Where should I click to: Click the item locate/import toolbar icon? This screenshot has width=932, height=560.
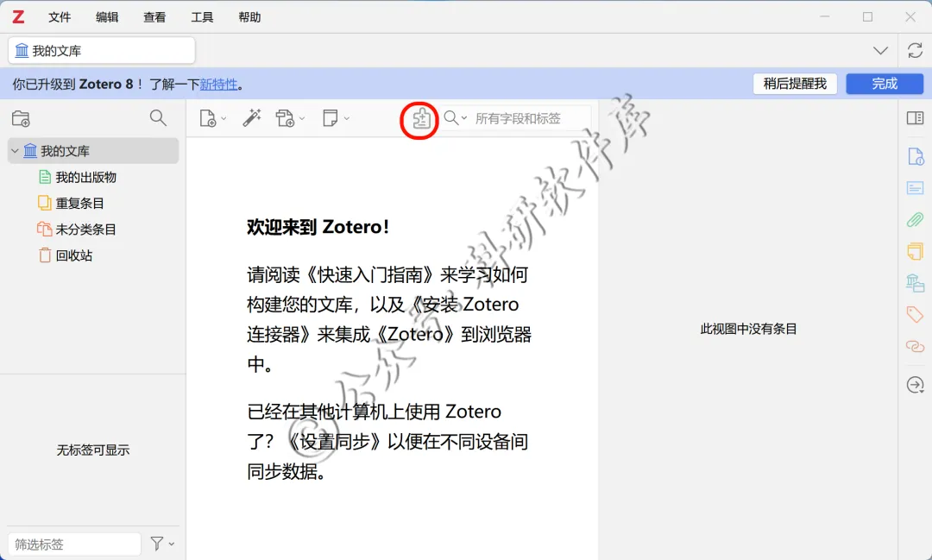[x=421, y=119]
